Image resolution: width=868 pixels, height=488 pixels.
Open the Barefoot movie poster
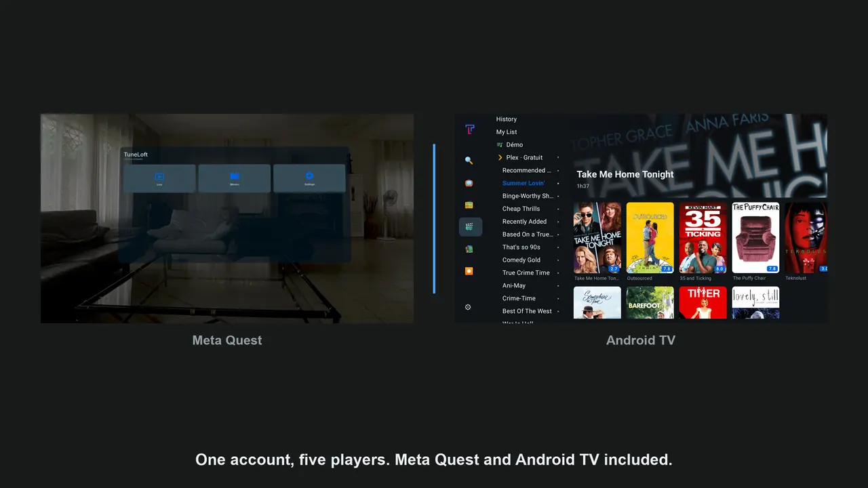tap(650, 302)
